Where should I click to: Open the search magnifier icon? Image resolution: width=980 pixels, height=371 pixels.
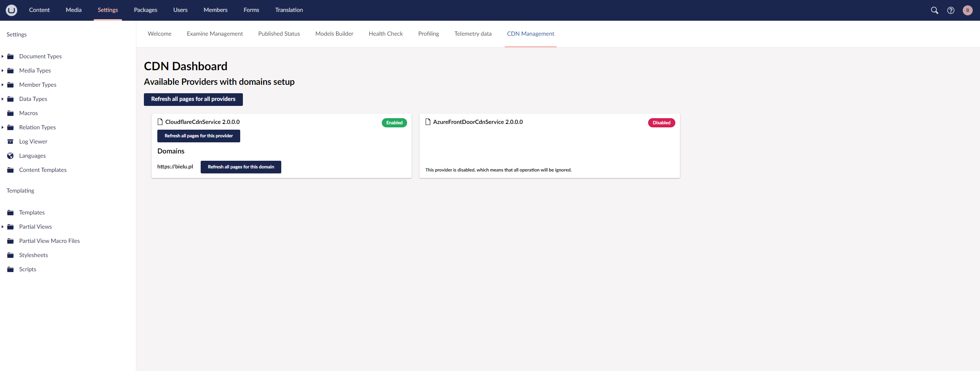pyautogui.click(x=934, y=10)
